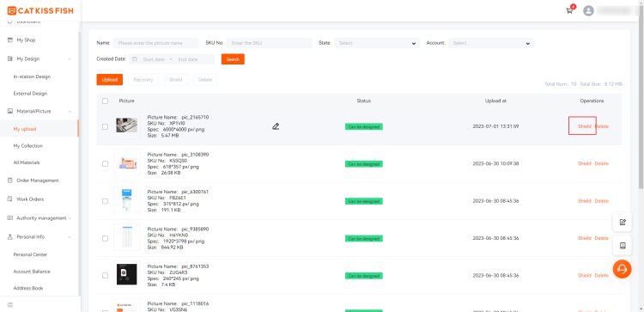
Task: Click the toolbar Delete button
Action: click(205, 80)
